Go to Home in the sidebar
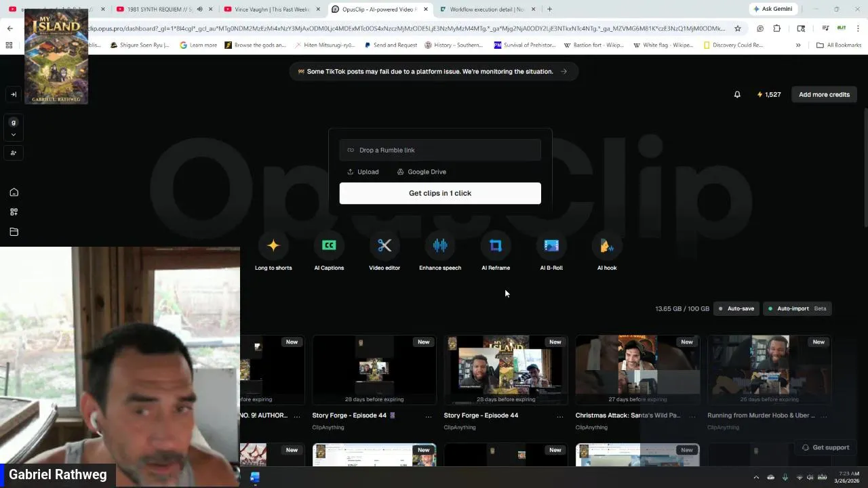 [x=14, y=192]
